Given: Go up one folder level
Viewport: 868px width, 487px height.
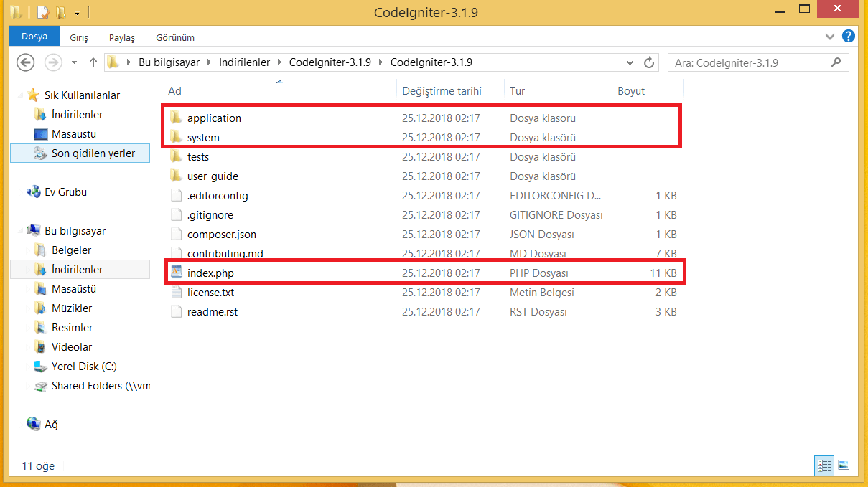Looking at the screenshot, I should [93, 62].
